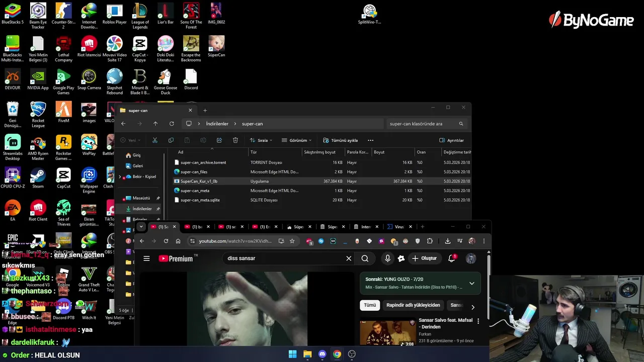Select the SuperCan_Kur_v1_0b file row
The height and width of the screenshot is (362, 644).
tap(321, 181)
